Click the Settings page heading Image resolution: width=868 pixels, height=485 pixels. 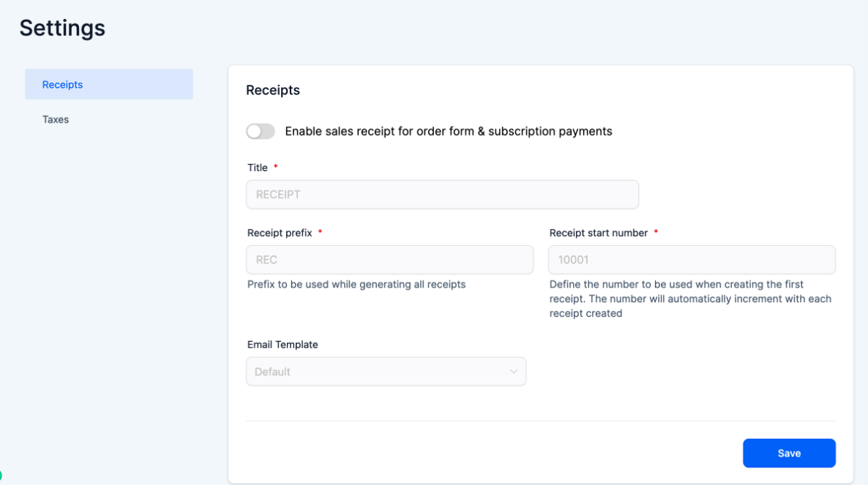61,28
